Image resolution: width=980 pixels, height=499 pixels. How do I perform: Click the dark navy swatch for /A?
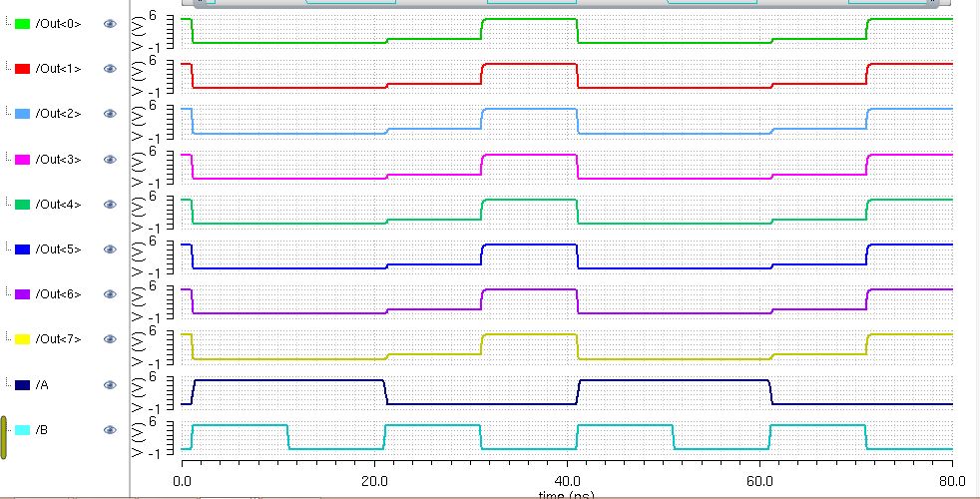click(23, 385)
